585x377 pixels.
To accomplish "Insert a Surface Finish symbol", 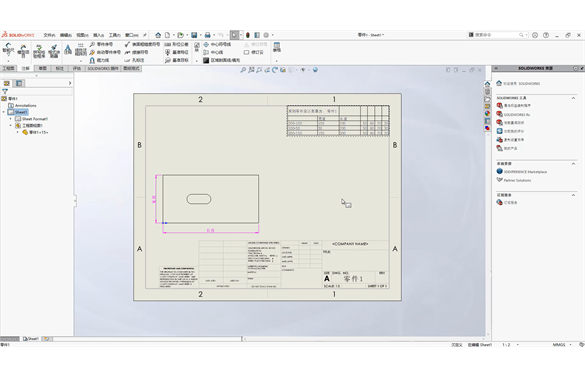I will point(142,44).
